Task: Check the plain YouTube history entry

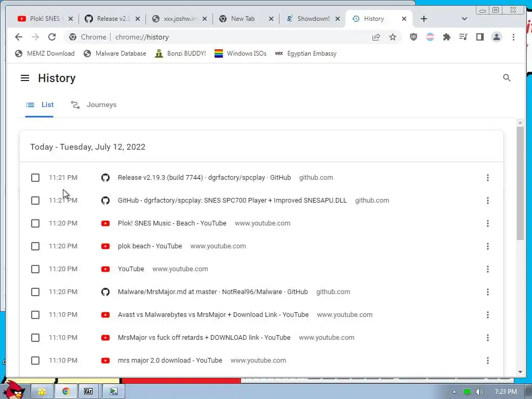Action: tap(35, 269)
